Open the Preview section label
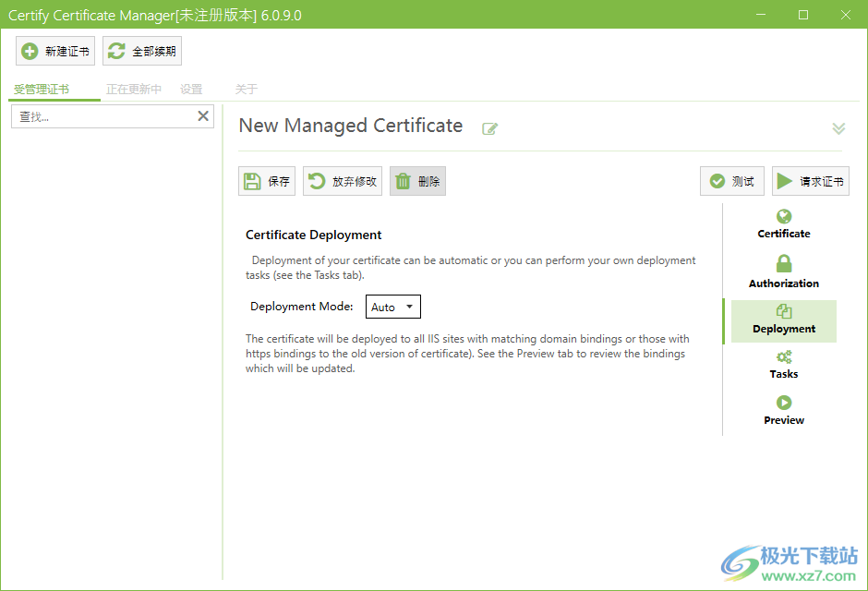Viewport: 868px width, 591px height. click(x=784, y=420)
